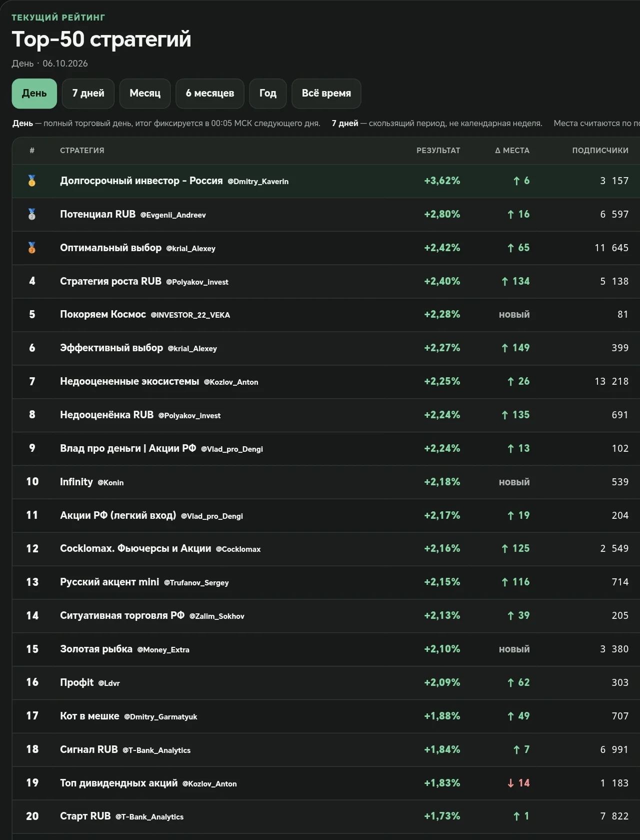
Task: Click the +2,09% result of Профит
Action: tap(442, 682)
